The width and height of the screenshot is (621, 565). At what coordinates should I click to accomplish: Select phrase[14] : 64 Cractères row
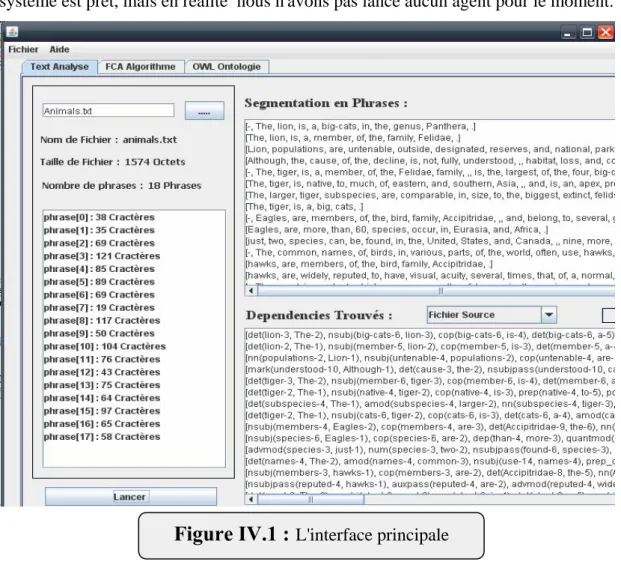pyautogui.click(x=135, y=398)
